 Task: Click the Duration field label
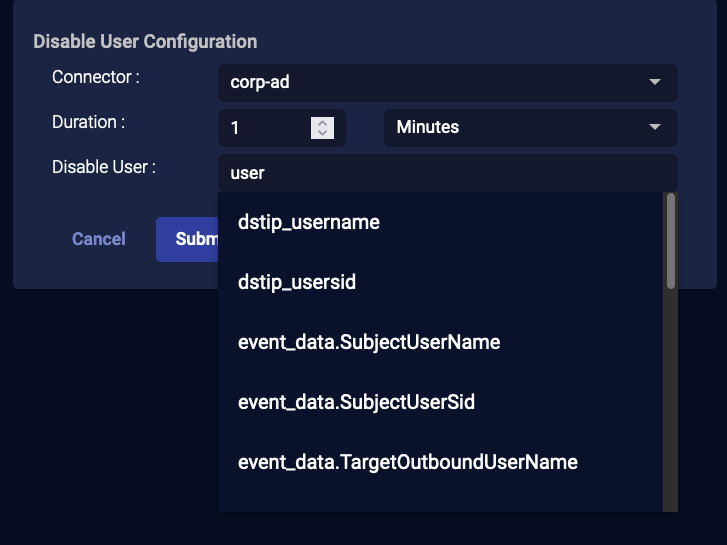point(88,122)
